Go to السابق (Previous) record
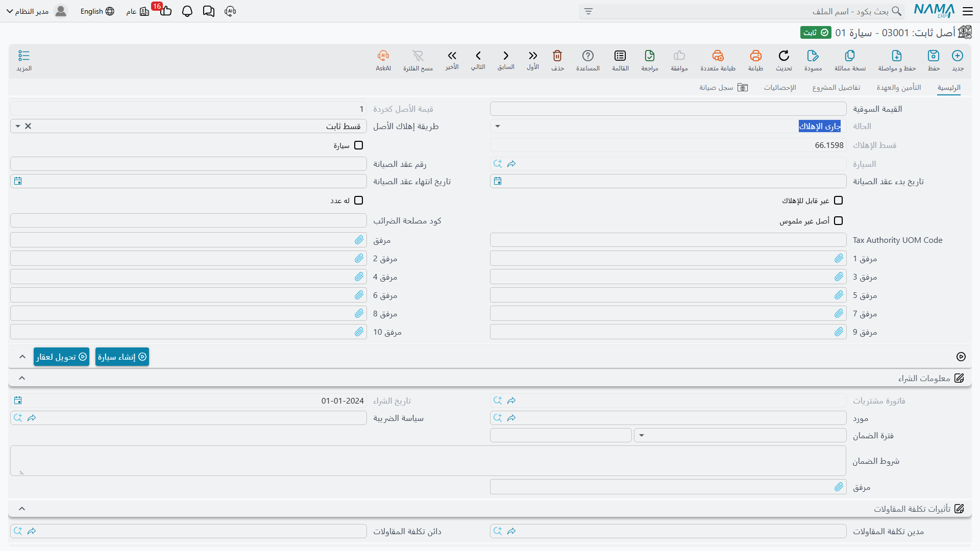This screenshot has width=980, height=551. [x=506, y=56]
